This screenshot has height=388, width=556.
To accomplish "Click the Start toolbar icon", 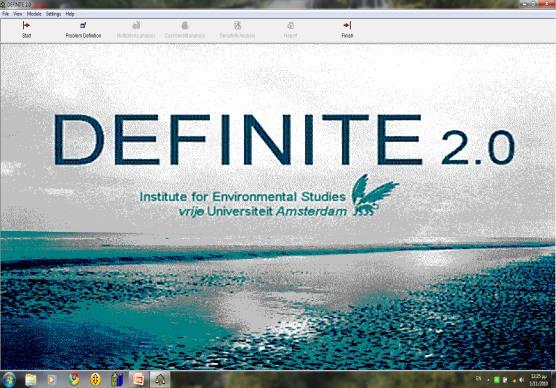I will click(26, 25).
